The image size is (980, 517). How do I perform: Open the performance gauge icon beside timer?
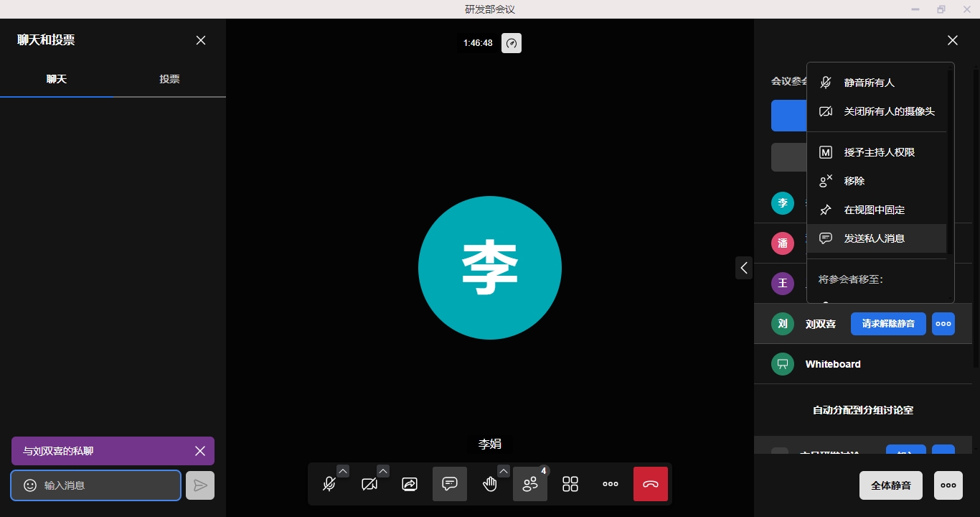pos(512,43)
